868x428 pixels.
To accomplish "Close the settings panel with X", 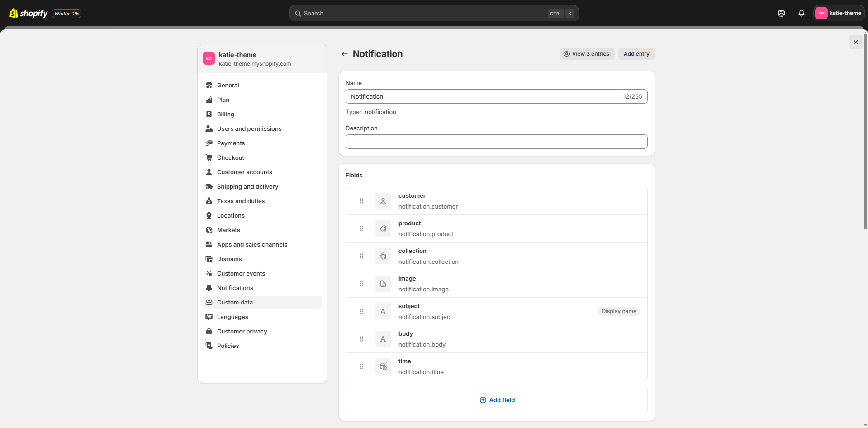I will coord(855,42).
